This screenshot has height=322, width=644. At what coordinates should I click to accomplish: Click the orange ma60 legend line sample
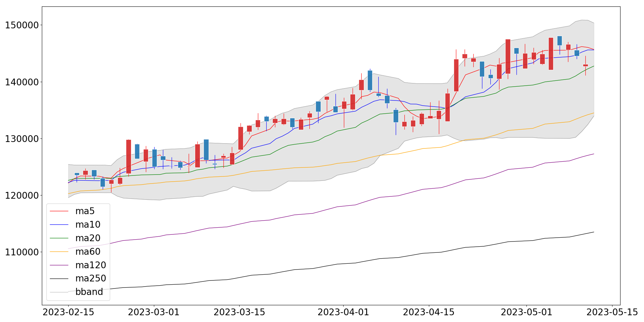59,252
